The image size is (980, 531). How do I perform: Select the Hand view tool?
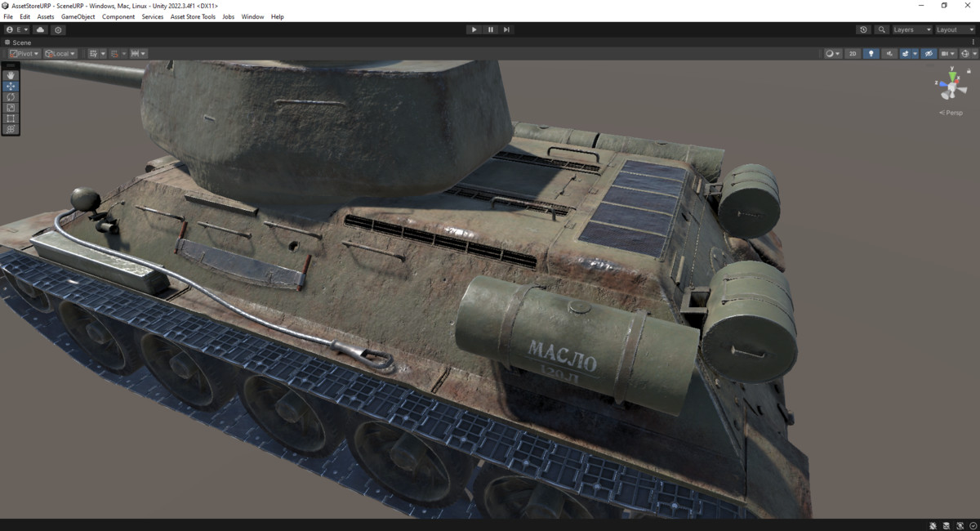(10, 75)
